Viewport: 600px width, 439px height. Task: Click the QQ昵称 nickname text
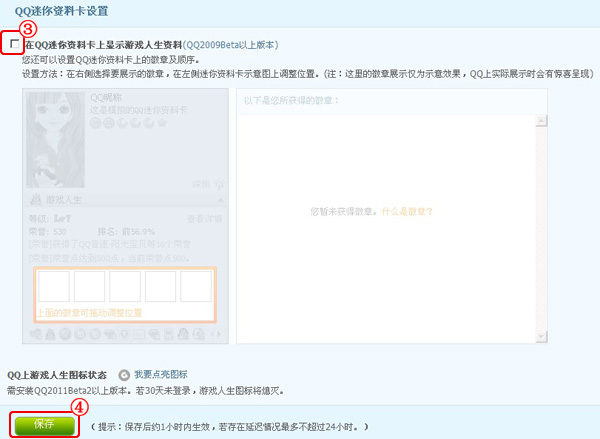[x=106, y=98]
